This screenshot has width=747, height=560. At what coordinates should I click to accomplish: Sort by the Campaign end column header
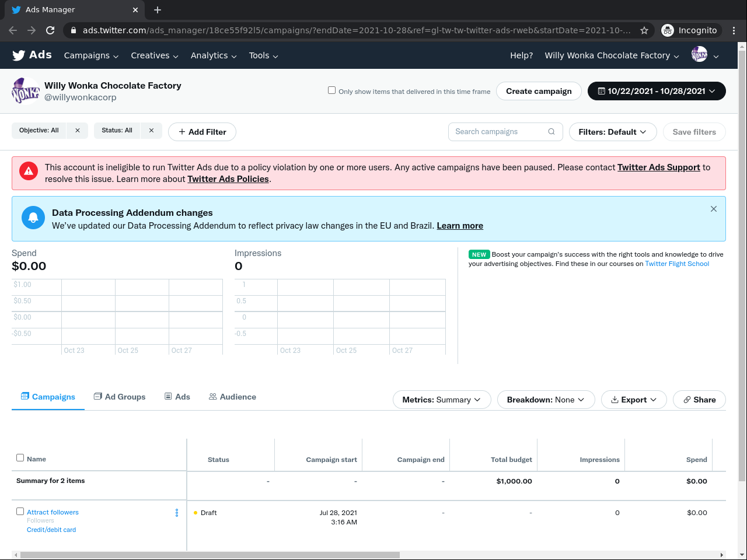click(x=421, y=460)
